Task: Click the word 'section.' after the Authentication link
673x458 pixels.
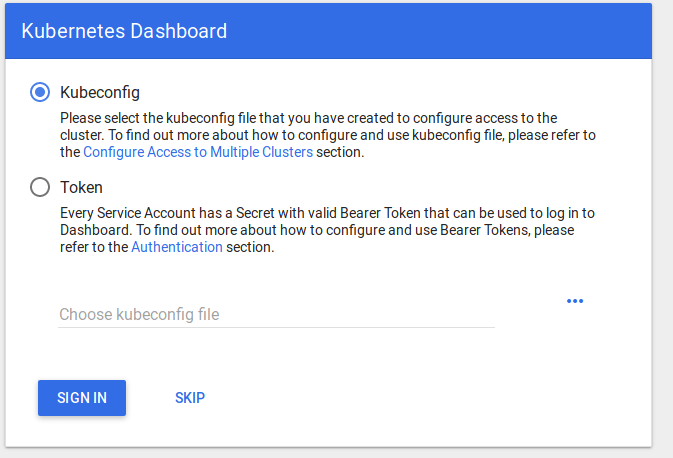Action: pyautogui.click(x=250, y=247)
